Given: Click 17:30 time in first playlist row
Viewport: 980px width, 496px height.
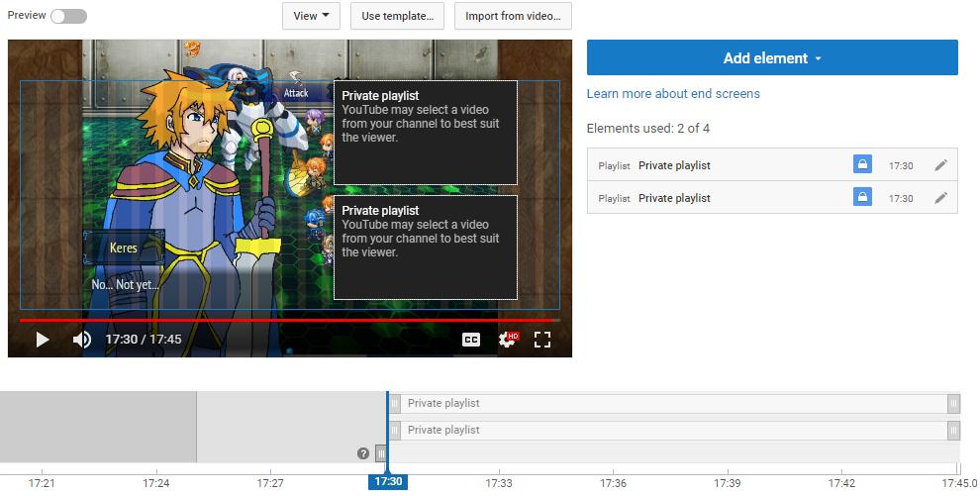Looking at the screenshot, I should [x=901, y=165].
